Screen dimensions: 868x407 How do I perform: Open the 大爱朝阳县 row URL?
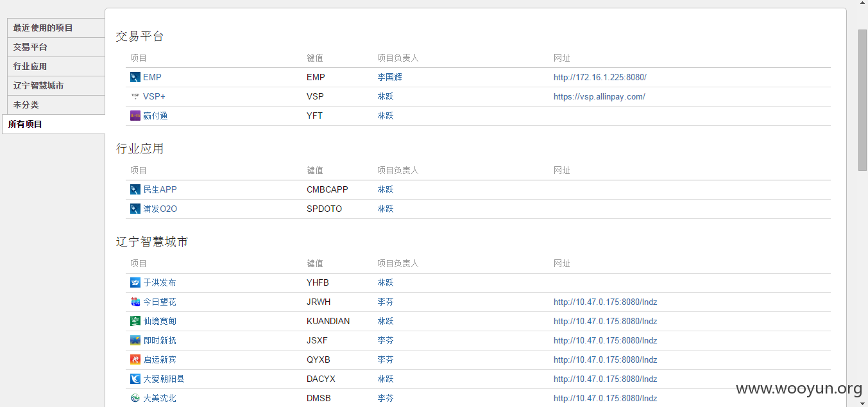click(606, 379)
